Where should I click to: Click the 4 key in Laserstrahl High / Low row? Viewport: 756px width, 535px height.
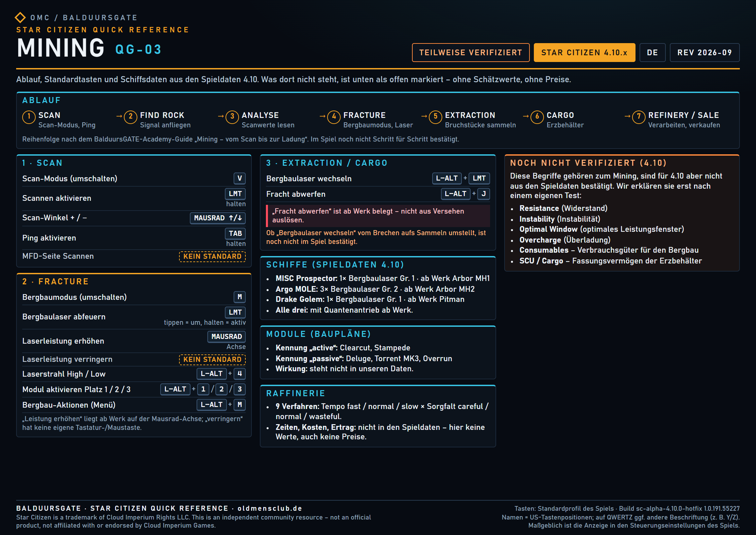[240, 374]
